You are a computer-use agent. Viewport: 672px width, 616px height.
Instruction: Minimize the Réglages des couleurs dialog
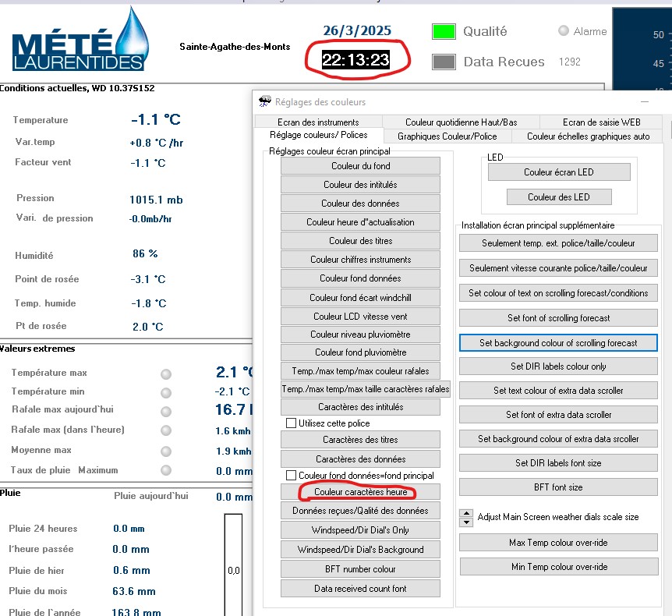[x=645, y=101]
